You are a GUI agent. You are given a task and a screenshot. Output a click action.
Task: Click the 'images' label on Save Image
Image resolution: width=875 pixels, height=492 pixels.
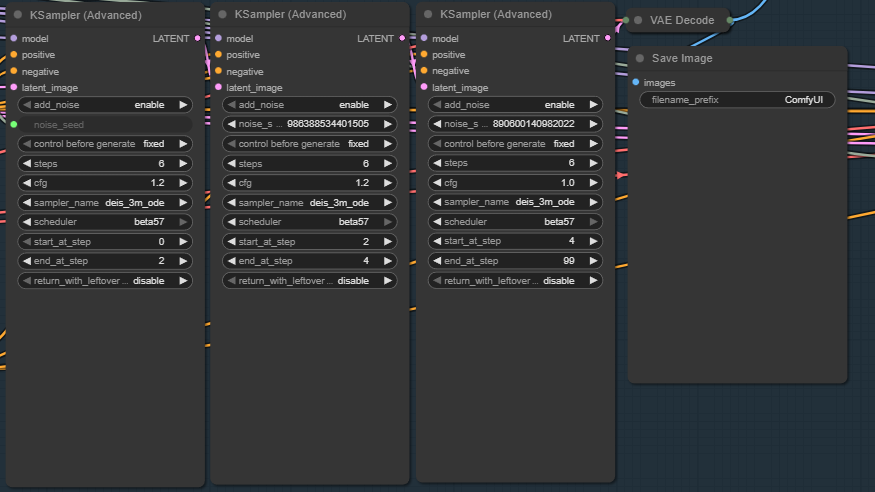click(x=659, y=83)
